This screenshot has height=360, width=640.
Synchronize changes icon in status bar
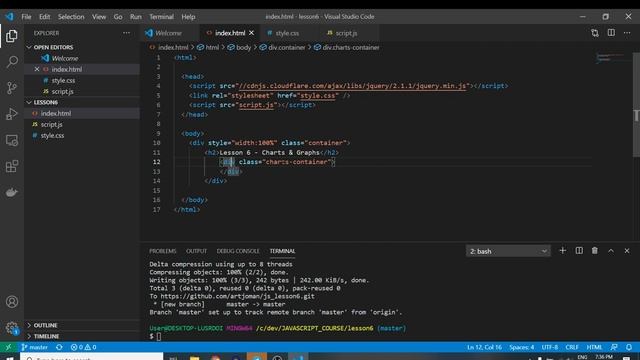[x=60, y=347]
